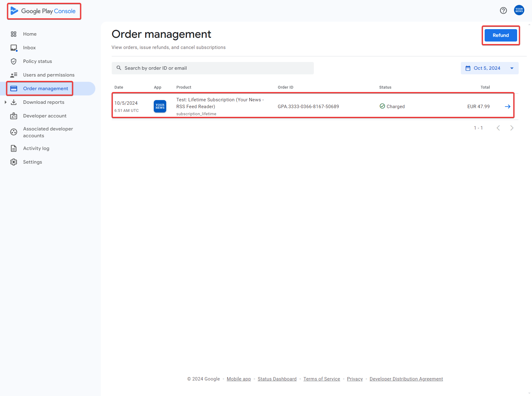
Task: Open the help menu
Action: pyautogui.click(x=504, y=10)
